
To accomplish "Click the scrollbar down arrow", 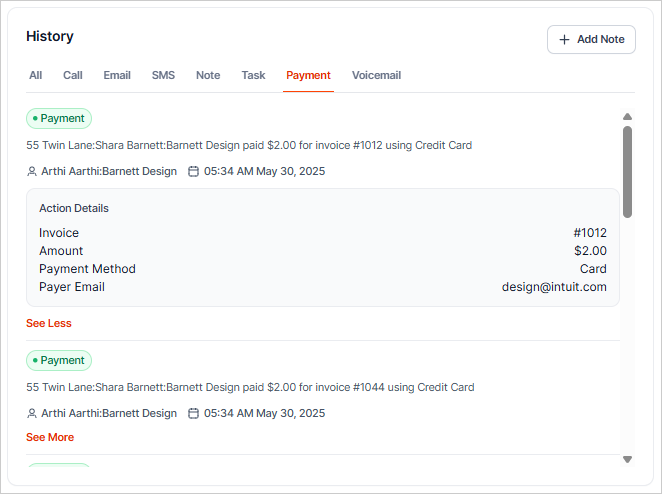I will [x=627, y=459].
